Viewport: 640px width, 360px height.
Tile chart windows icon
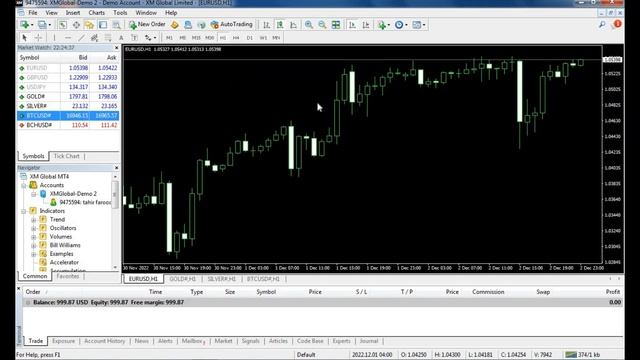pos(336,25)
